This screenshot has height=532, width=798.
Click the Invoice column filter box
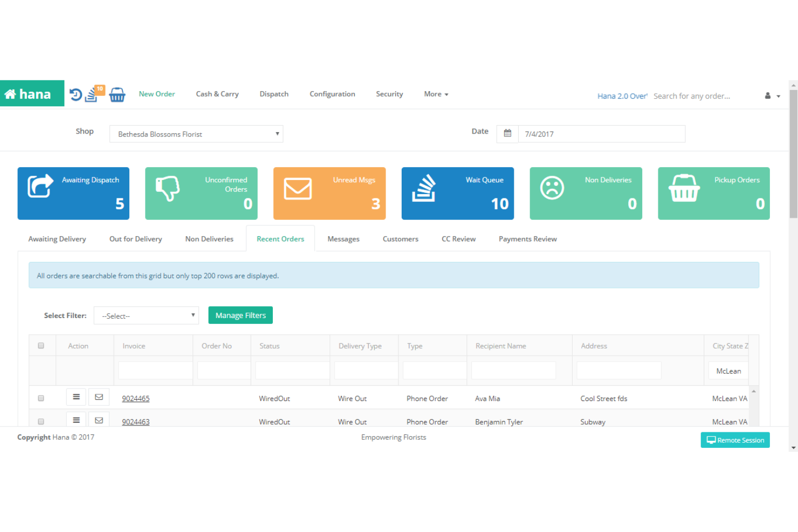(x=155, y=370)
